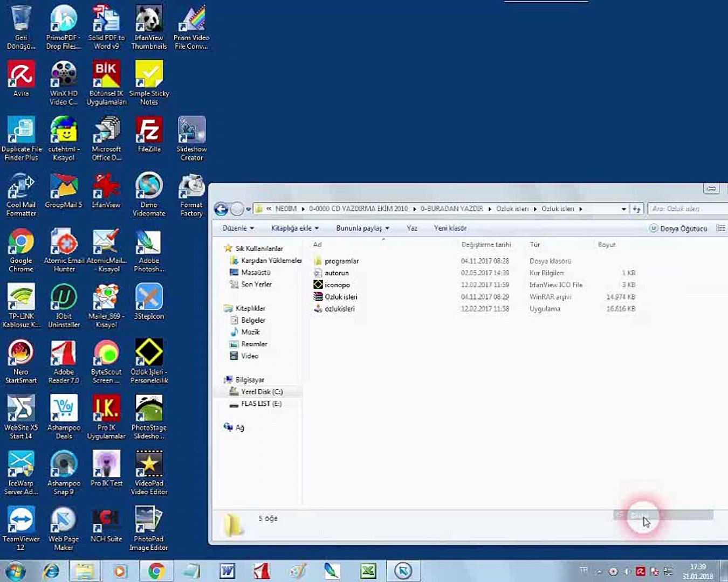
Task: Select Ağ in the navigation pane
Action: [234, 427]
